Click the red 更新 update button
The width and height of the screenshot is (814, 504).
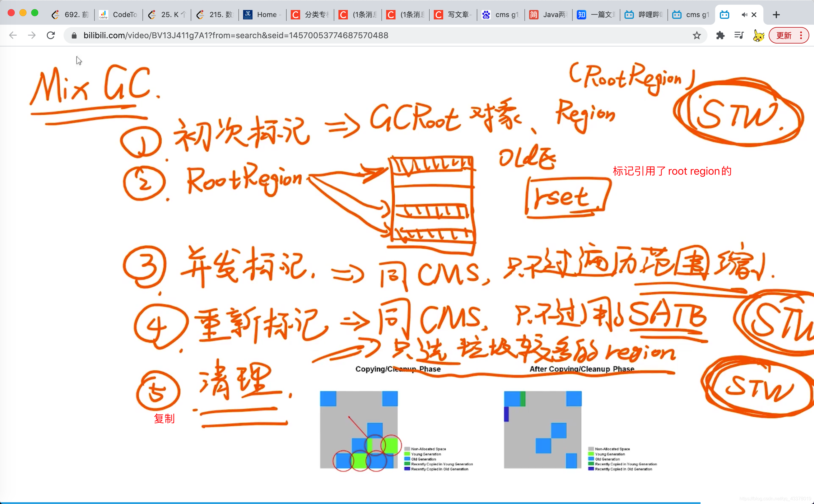coord(784,35)
